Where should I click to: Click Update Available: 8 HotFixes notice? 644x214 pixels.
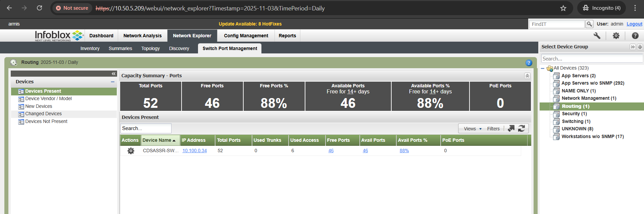pyautogui.click(x=250, y=24)
